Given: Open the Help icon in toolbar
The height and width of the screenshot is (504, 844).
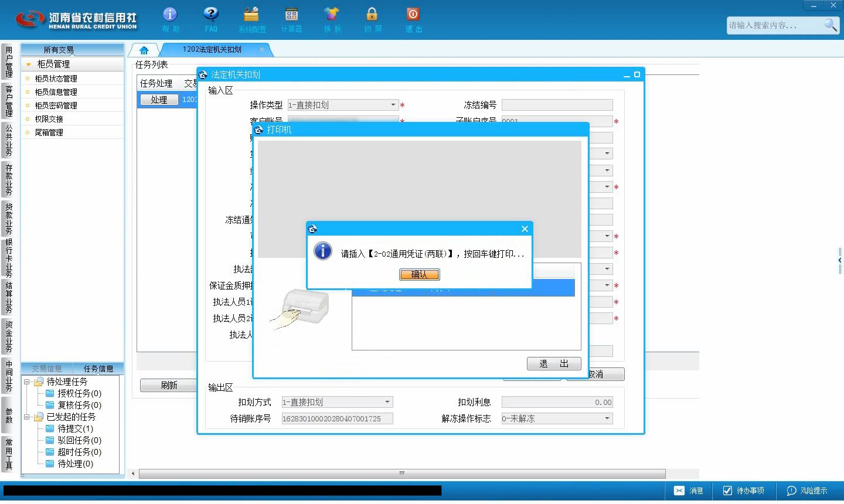Looking at the screenshot, I should click(x=171, y=19).
